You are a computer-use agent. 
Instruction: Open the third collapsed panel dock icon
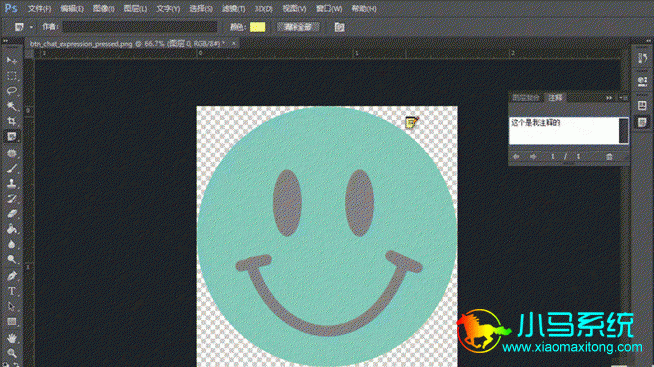pos(642,106)
